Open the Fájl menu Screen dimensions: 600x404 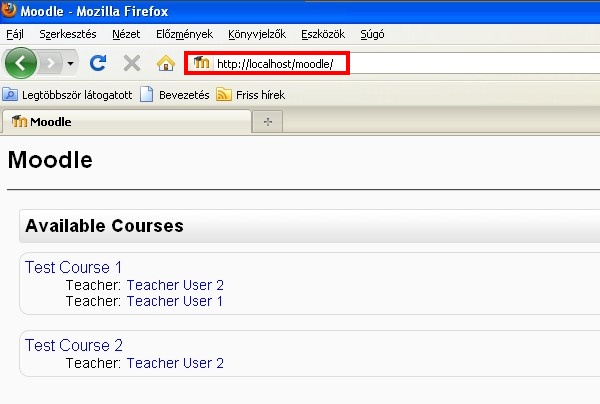15,34
